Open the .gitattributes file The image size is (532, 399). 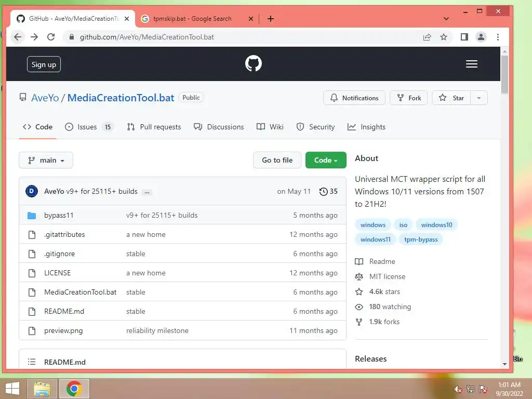[64, 234]
